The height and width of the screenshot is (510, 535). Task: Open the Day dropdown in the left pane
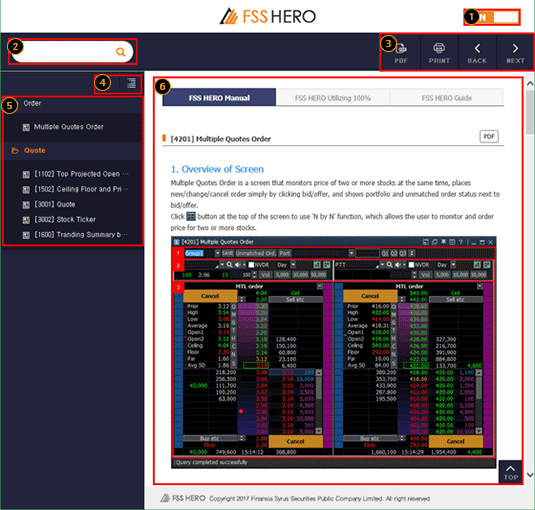(293, 265)
